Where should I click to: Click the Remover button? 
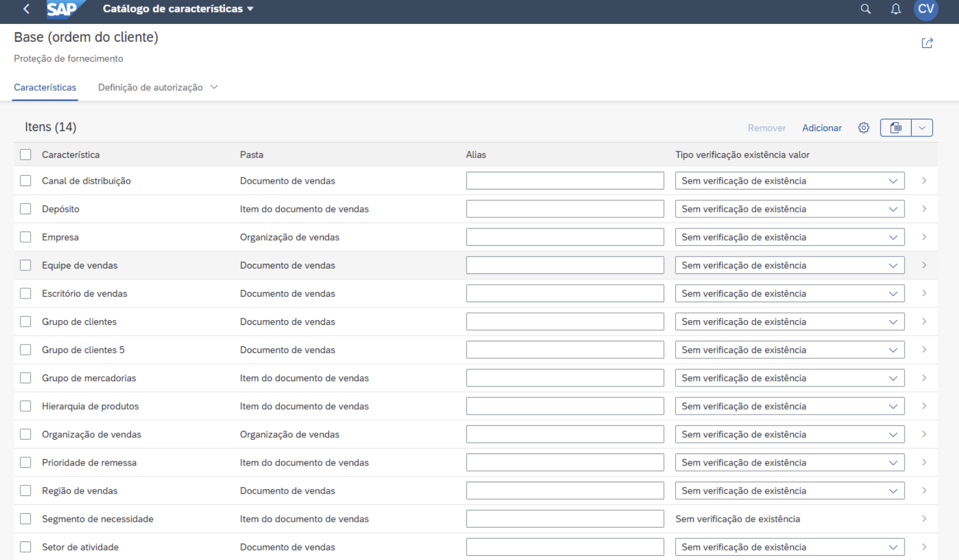click(x=766, y=128)
